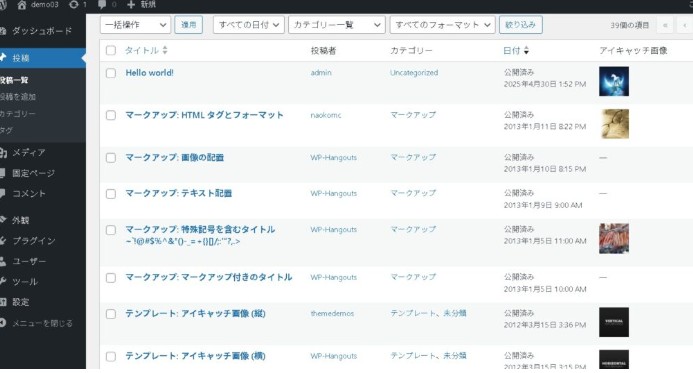Check the 特殊記号を含むタイトル row checkbox
Viewport: 693px width, 373px height.
tap(111, 230)
